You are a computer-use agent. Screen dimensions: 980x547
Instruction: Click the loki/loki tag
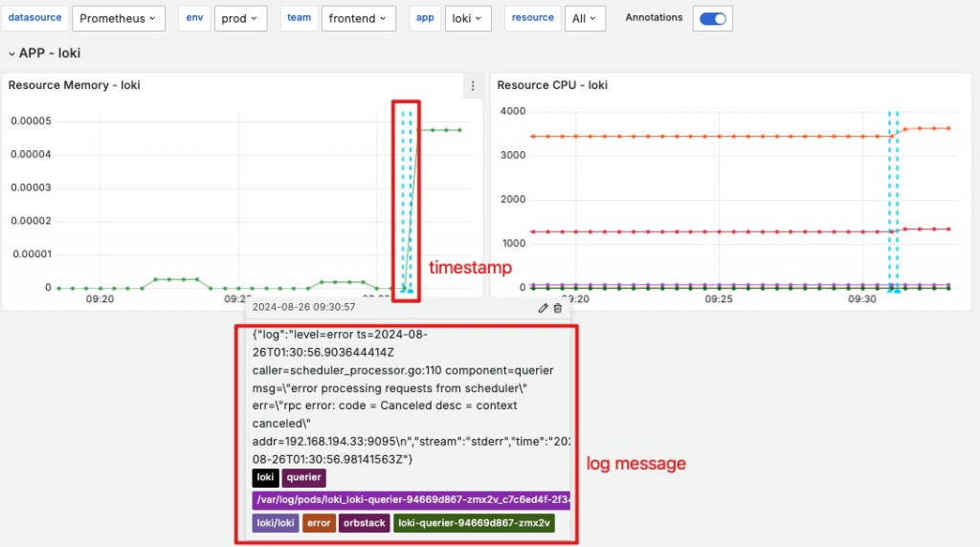(x=276, y=523)
